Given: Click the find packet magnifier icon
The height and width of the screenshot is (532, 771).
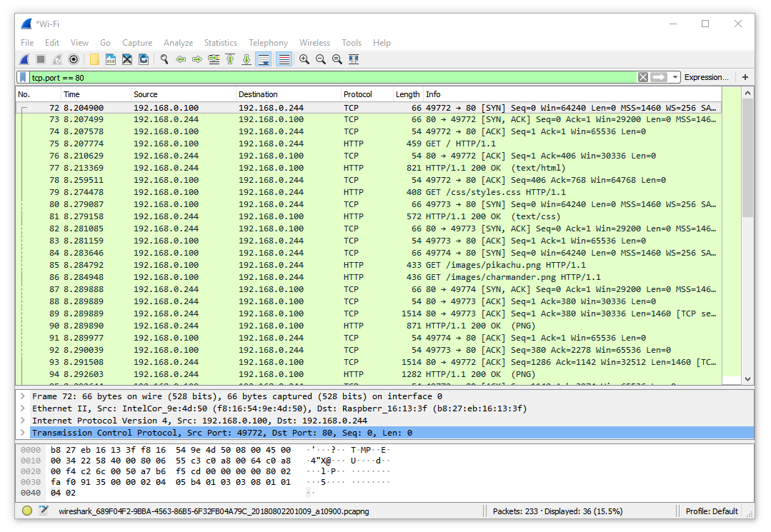Looking at the screenshot, I should pyautogui.click(x=164, y=59).
